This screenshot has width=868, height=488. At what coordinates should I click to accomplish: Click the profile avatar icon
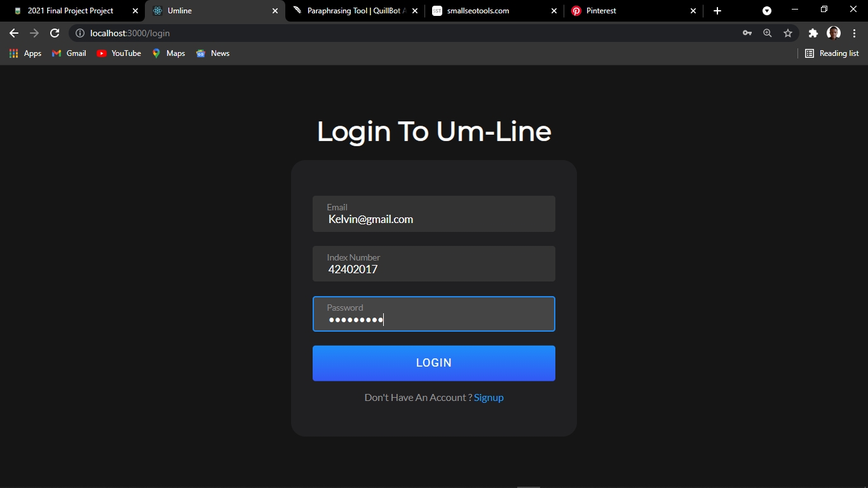click(833, 33)
